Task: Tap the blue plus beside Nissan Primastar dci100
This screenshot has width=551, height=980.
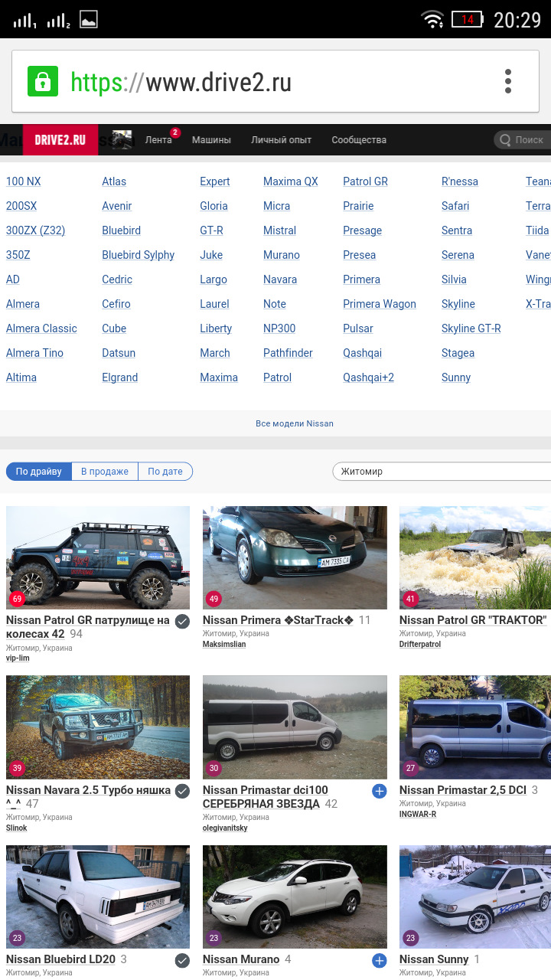Action: pos(379,791)
